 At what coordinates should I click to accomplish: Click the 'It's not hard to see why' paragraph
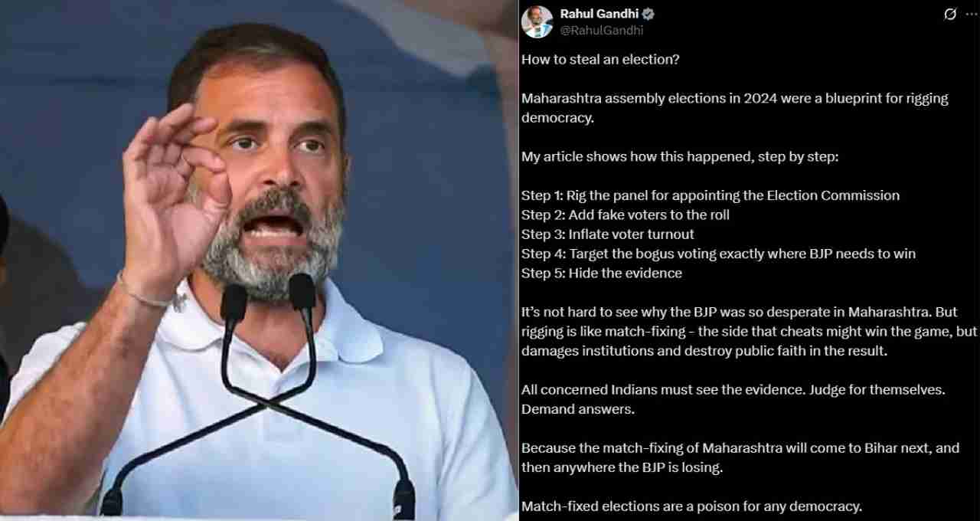tap(750, 332)
